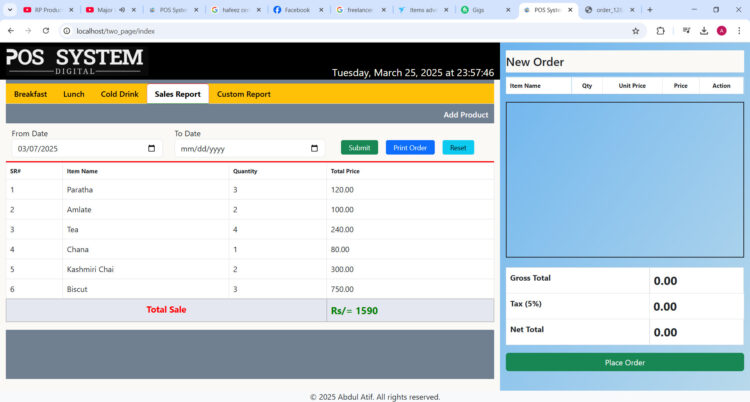The image size is (750, 402).
Task: Click the Reset button
Action: pos(458,148)
